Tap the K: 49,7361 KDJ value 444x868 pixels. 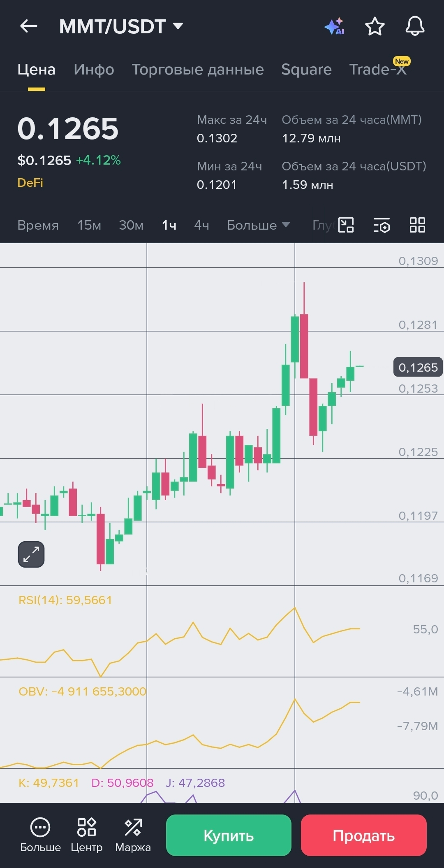coord(49,783)
